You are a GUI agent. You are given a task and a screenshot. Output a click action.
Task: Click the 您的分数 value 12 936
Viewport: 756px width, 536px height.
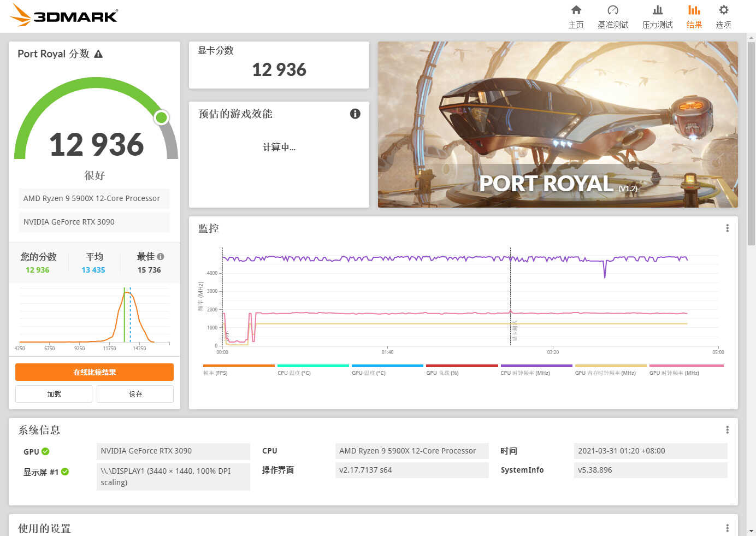(38, 270)
